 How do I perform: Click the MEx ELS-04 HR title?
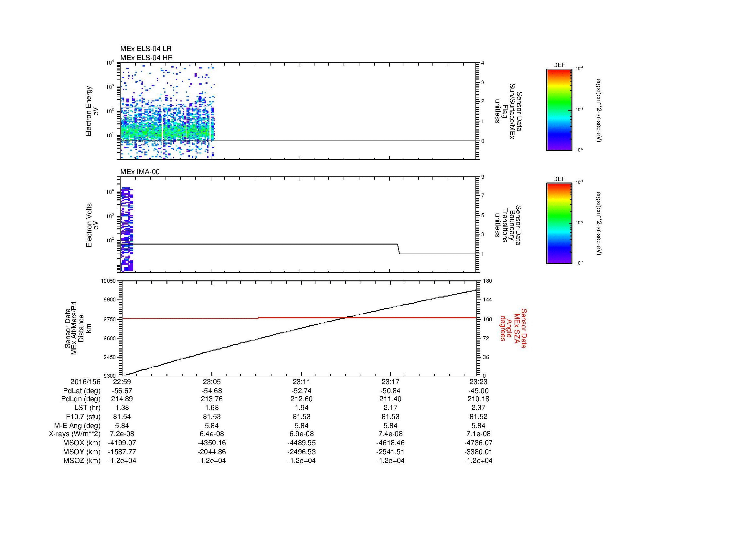[x=146, y=58]
